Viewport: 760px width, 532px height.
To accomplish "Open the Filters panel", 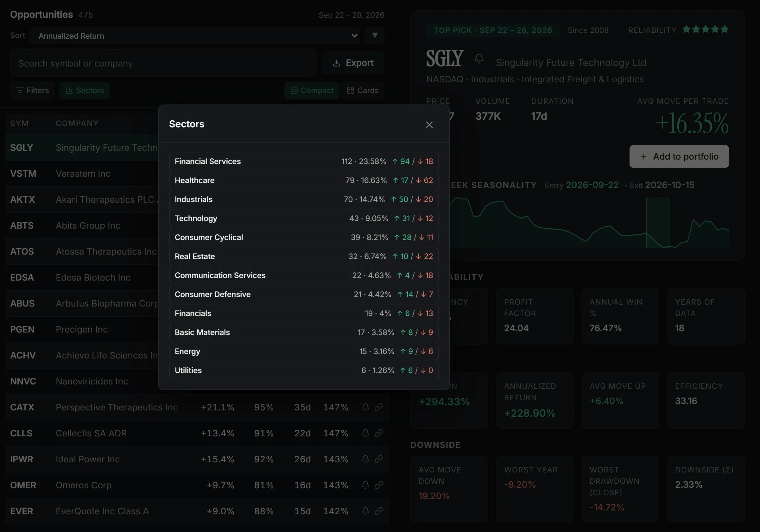I will [x=32, y=90].
